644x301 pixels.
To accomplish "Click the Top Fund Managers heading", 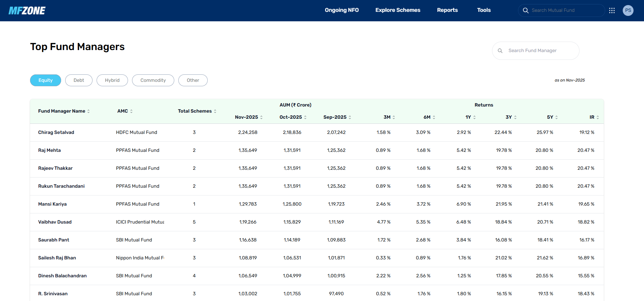I will [x=77, y=47].
